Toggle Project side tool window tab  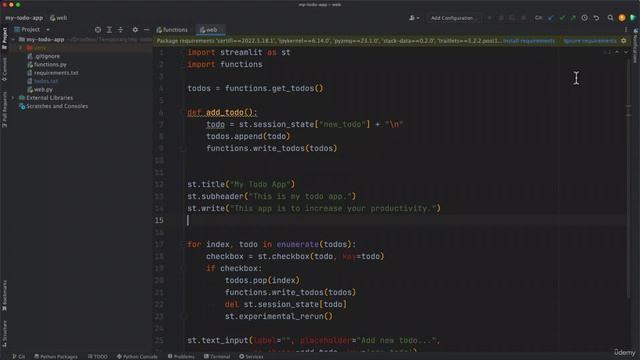click(4, 38)
